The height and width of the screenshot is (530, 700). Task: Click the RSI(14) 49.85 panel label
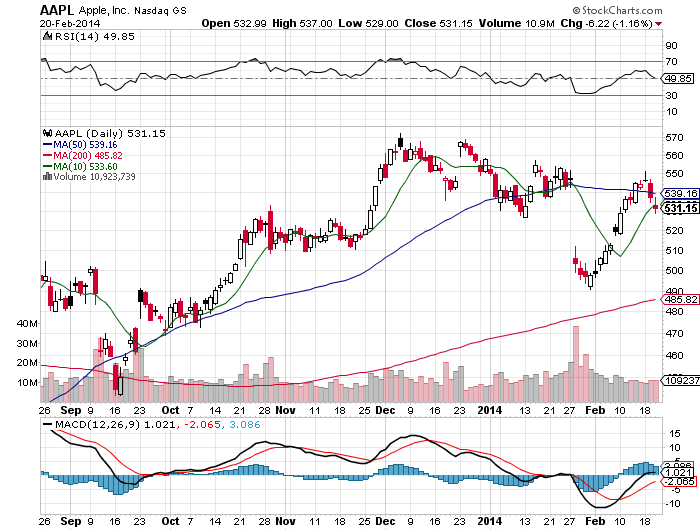coord(94,36)
